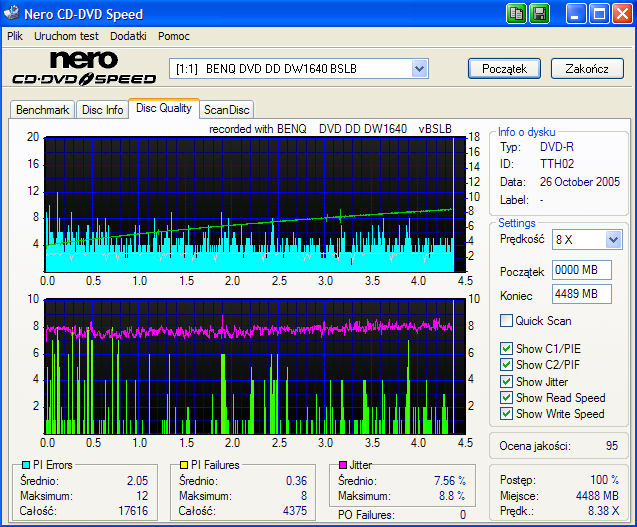Click the Zakończ button
The width and height of the screenshot is (637, 527).
point(587,69)
